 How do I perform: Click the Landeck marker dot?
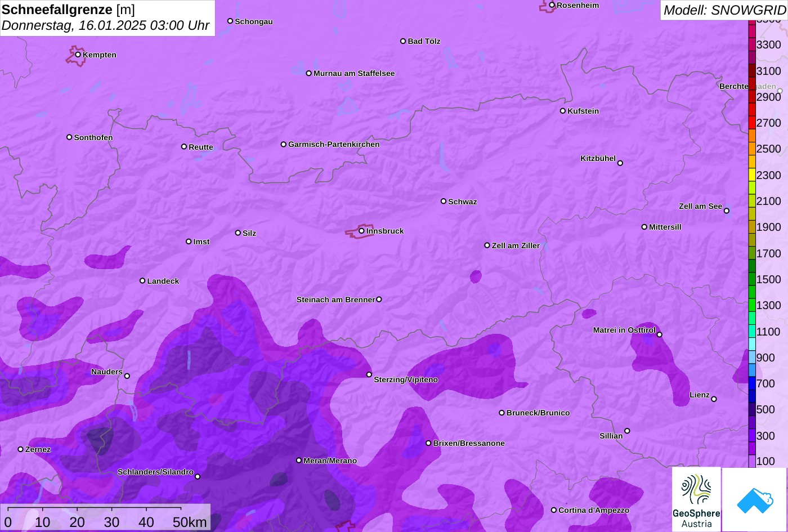[x=142, y=280]
